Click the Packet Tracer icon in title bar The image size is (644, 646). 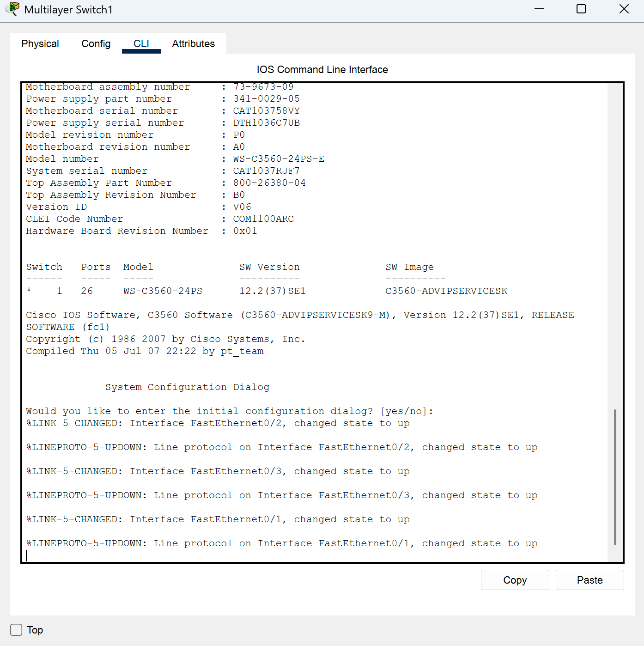[x=12, y=9]
